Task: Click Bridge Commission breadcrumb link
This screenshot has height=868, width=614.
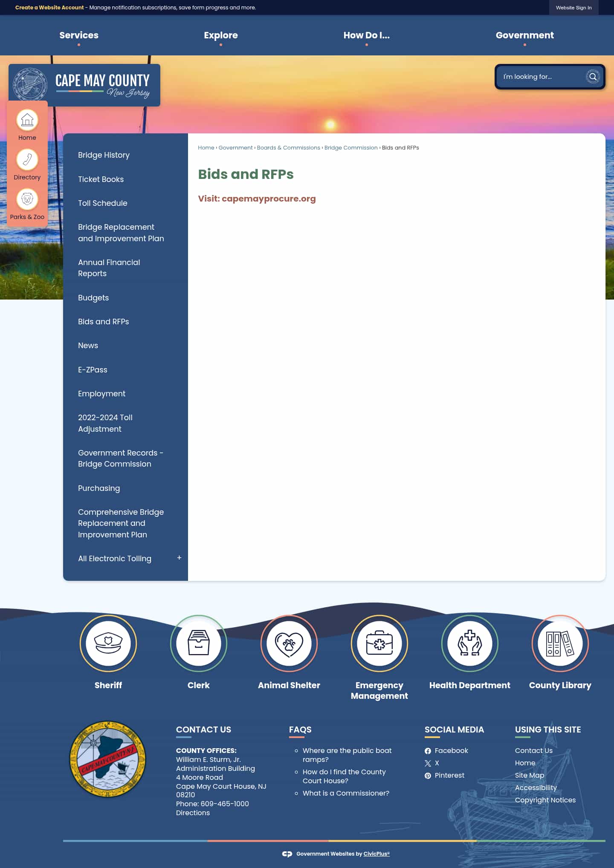Action: click(x=351, y=148)
